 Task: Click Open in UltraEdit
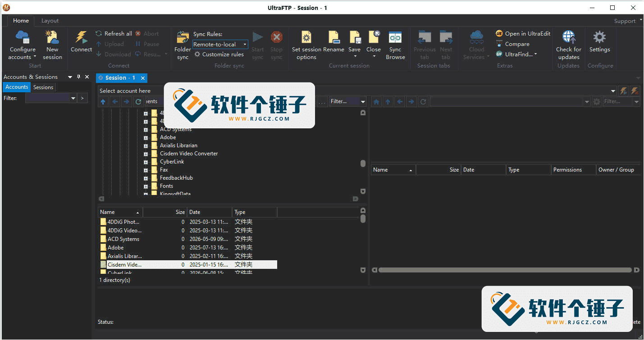click(x=523, y=33)
